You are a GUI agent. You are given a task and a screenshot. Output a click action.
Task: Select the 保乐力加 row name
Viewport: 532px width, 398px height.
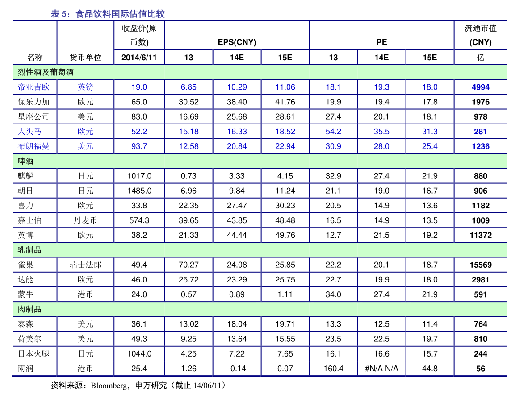click(34, 102)
